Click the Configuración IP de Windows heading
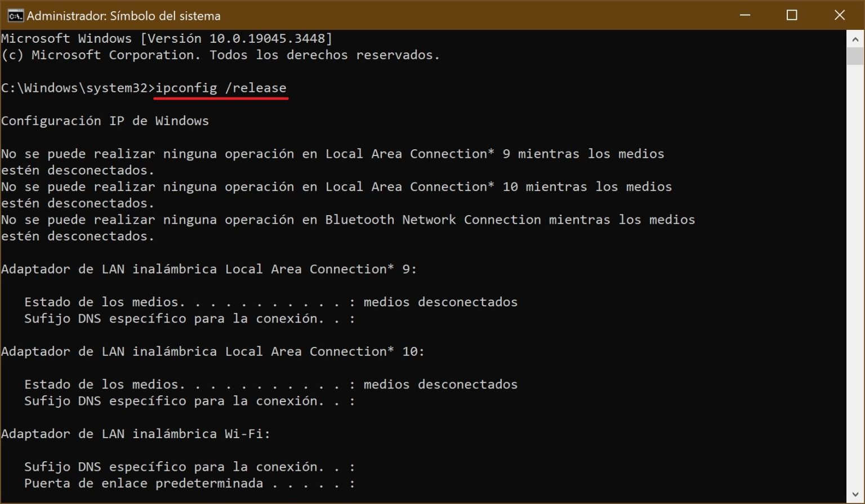Image resolution: width=865 pixels, height=504 pixels. (105, 121)
